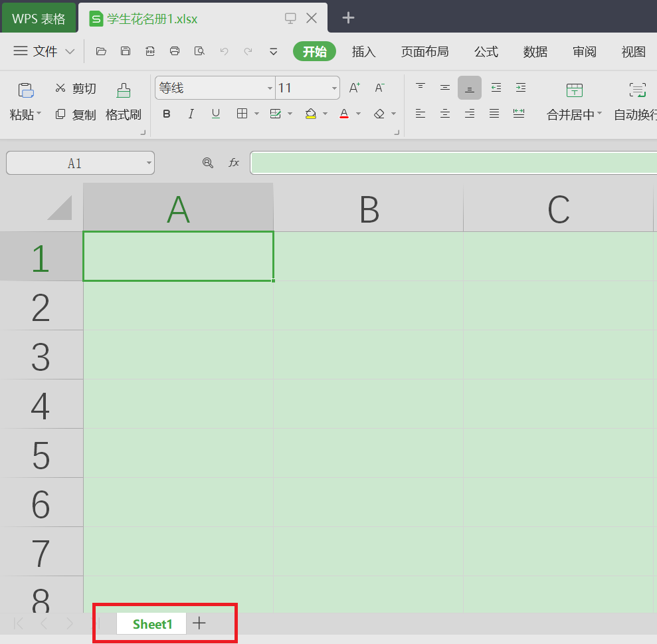Toggle center text horizontally
This screenshot has height=644, width=657.
[x=445, y=113]
